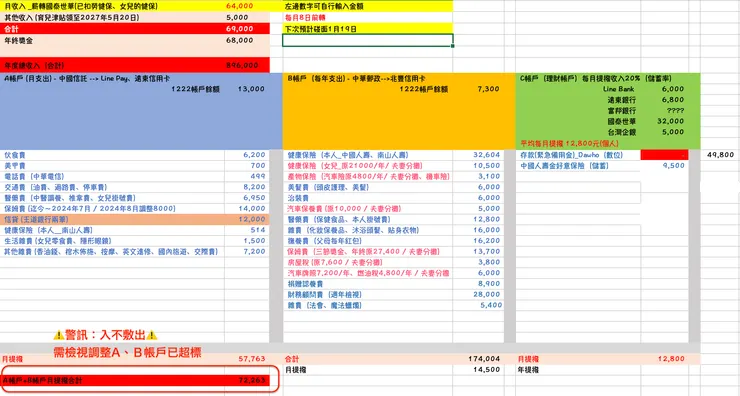Click the 產物保險 amount 3,100
Screen dimensions: 740x396
coord(488,176)
